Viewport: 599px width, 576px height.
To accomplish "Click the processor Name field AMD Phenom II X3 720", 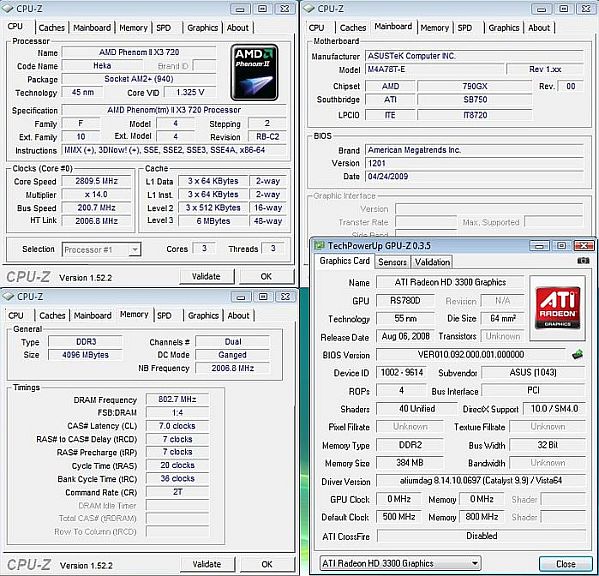I will click(x=139, y=52).
